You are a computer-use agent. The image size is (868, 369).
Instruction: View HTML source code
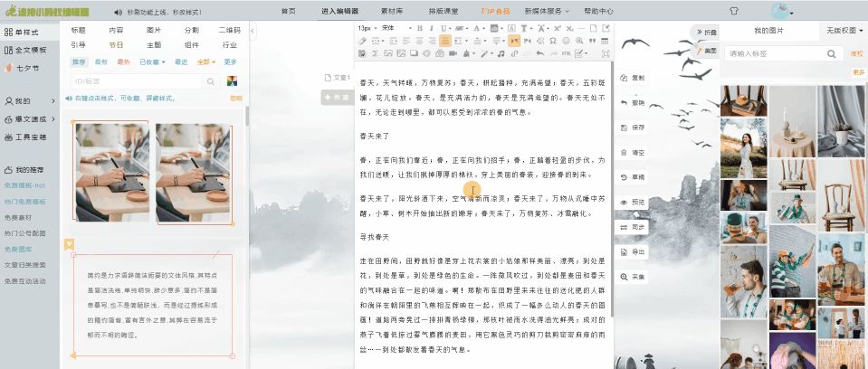[x=566, y=53]
